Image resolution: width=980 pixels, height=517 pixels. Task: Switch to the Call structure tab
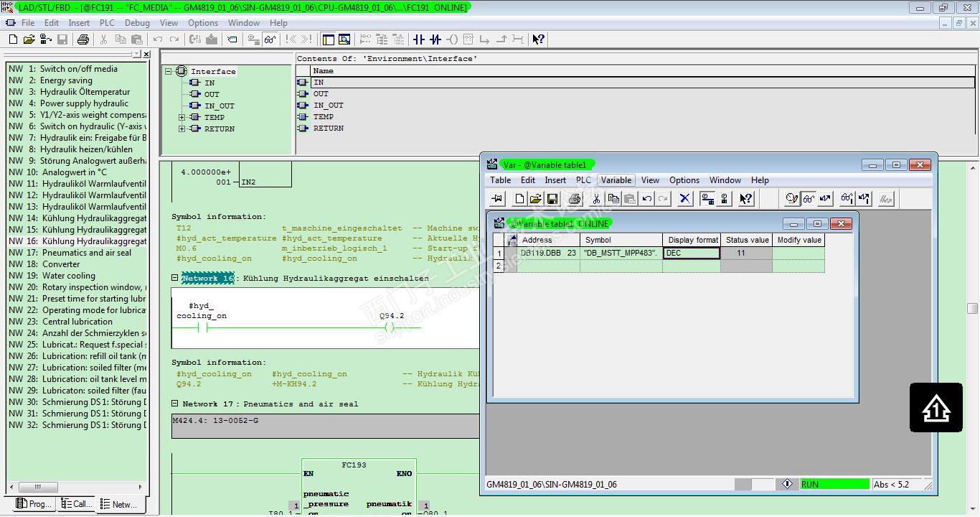point(76,504)
